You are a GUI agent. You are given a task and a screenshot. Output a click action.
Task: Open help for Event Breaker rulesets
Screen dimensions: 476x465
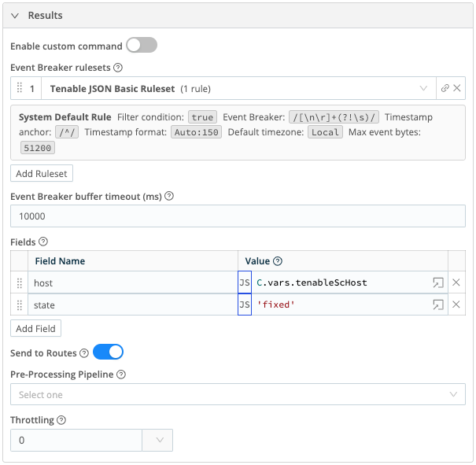[x=118, y=68]
